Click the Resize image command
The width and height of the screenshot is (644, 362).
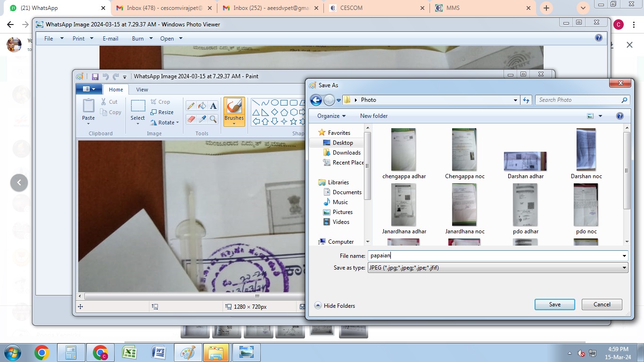(162, 112)
